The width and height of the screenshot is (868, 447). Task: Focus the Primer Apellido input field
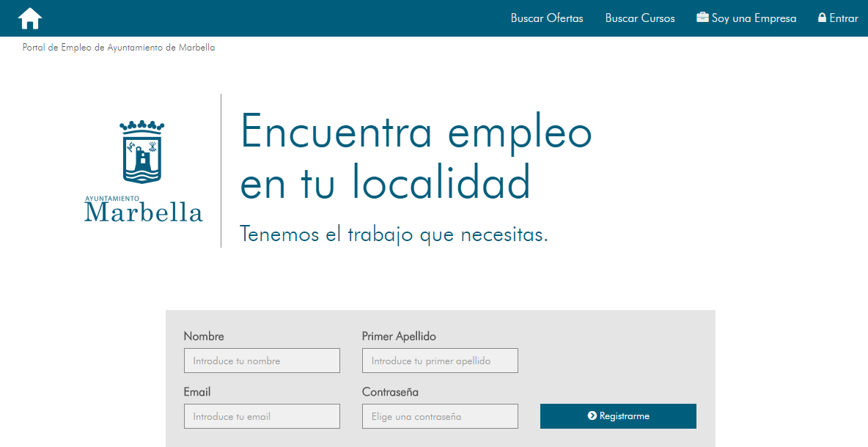[x=440, y=361]
